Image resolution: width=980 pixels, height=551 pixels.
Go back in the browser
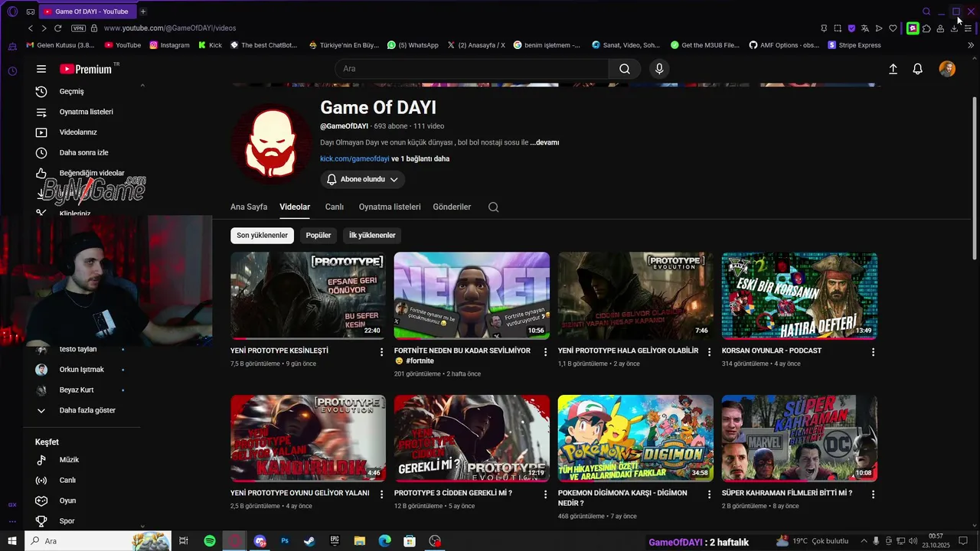pos(31,28)
